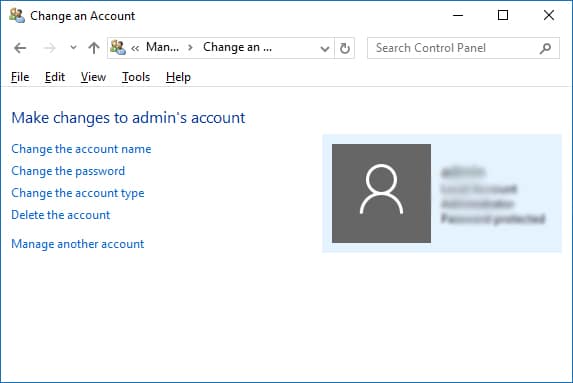Screen dimensions: 573x383
Task: Maximize the Change an Account window
Action: [x=503, y=15]
